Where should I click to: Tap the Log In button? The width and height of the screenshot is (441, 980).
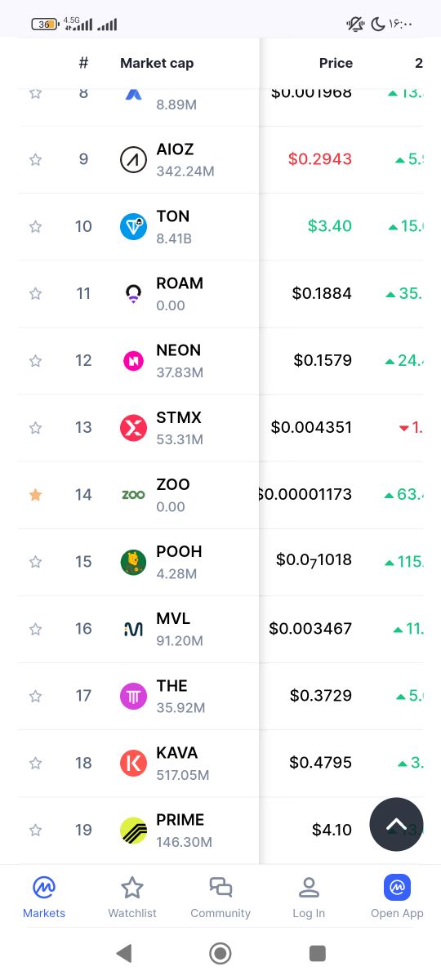309,898
